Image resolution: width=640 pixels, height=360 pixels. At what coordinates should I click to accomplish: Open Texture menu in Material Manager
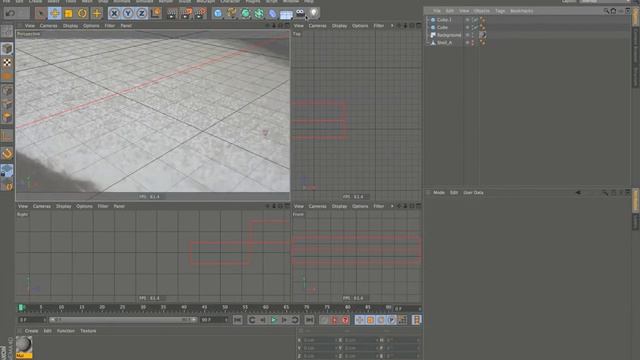88,331
